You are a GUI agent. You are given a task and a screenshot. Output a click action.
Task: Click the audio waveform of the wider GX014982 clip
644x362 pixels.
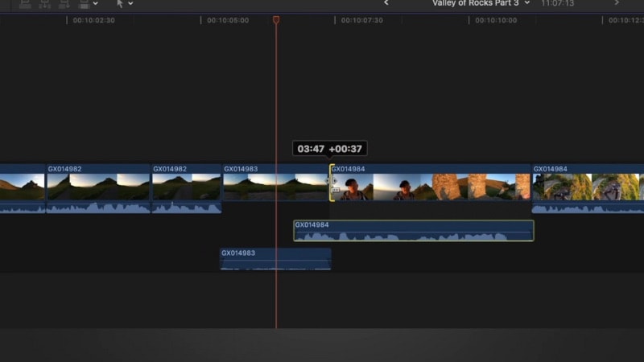98,208
